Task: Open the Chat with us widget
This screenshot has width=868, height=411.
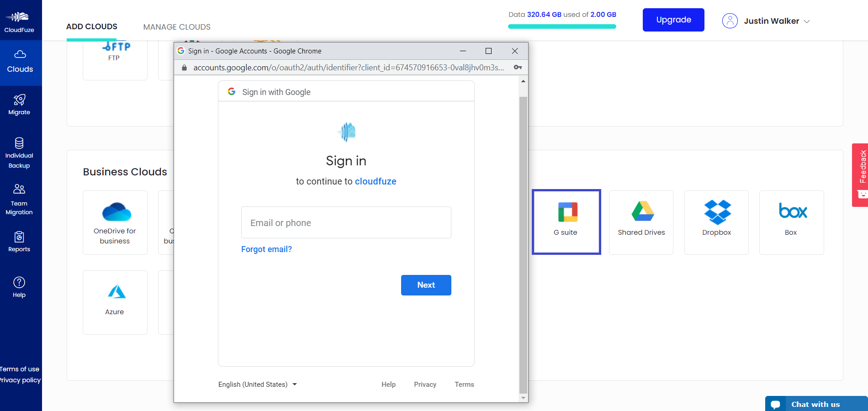Action: [x=816, y=404]
